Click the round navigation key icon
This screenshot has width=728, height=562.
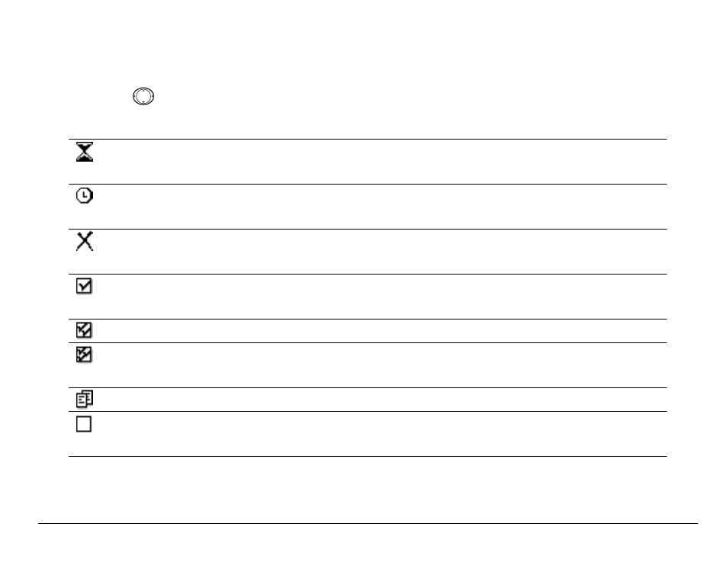pos(143,96)
